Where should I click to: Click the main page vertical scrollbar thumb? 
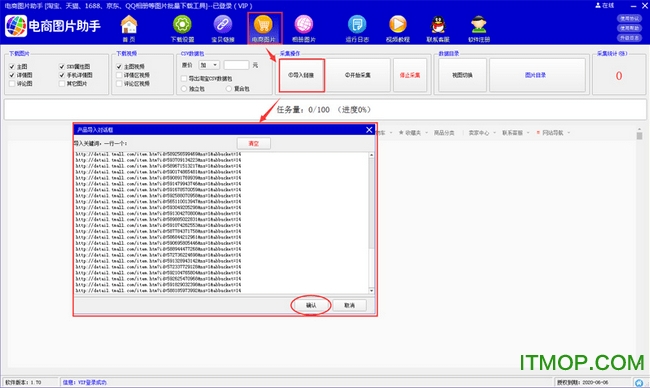point(639,136)
